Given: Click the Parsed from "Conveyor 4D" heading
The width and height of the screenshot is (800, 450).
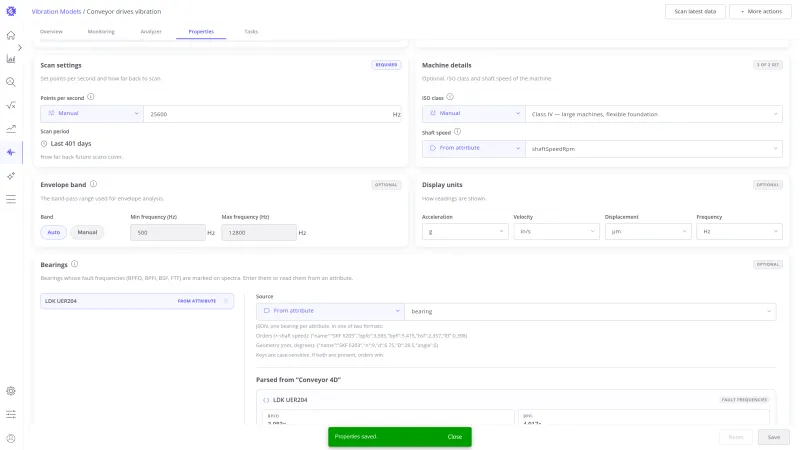Looking at the screenshot, I should point(298,380).
